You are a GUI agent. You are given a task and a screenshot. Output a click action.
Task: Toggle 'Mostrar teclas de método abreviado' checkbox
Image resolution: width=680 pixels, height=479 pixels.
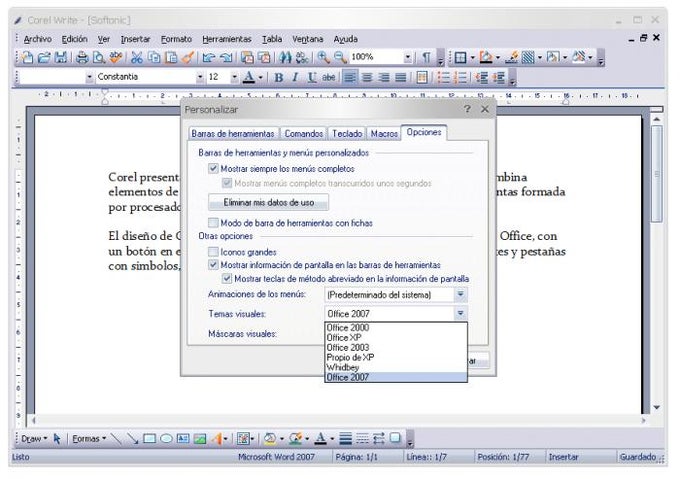tap(226, 278)
